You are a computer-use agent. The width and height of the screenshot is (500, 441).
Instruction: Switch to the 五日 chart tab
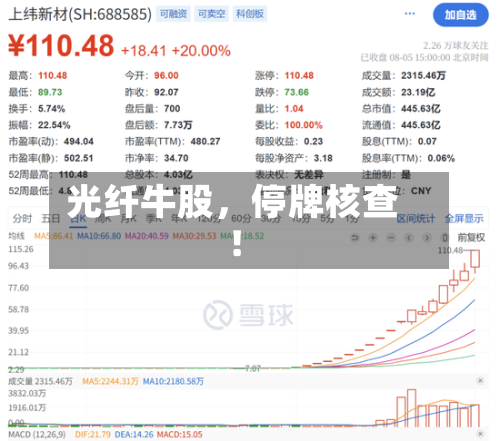coord(51,219)
